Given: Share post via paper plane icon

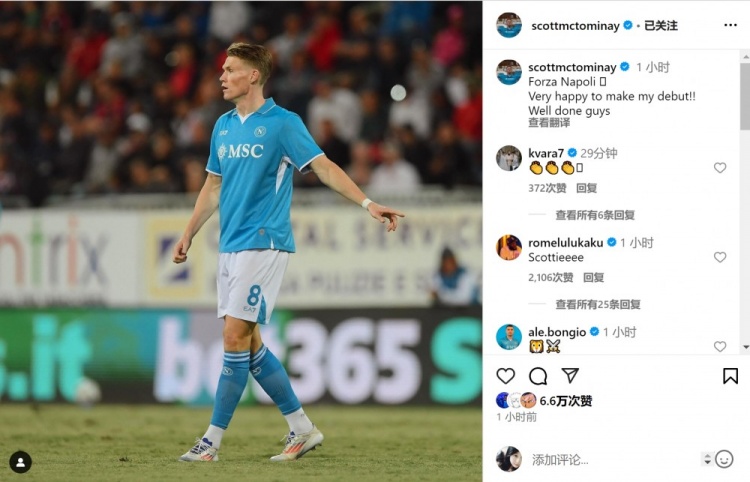Looking at the screenshot, I should tap(570, 375).
